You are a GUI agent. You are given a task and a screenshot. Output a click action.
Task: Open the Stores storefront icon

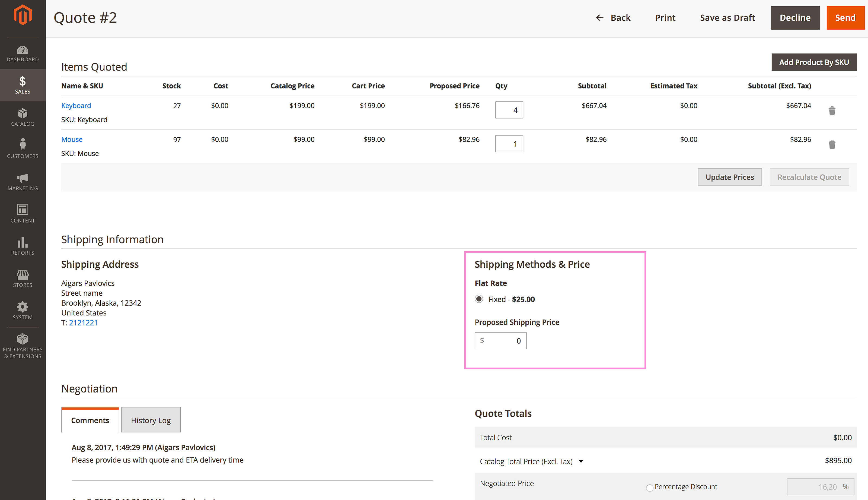[x=23, y=278]
